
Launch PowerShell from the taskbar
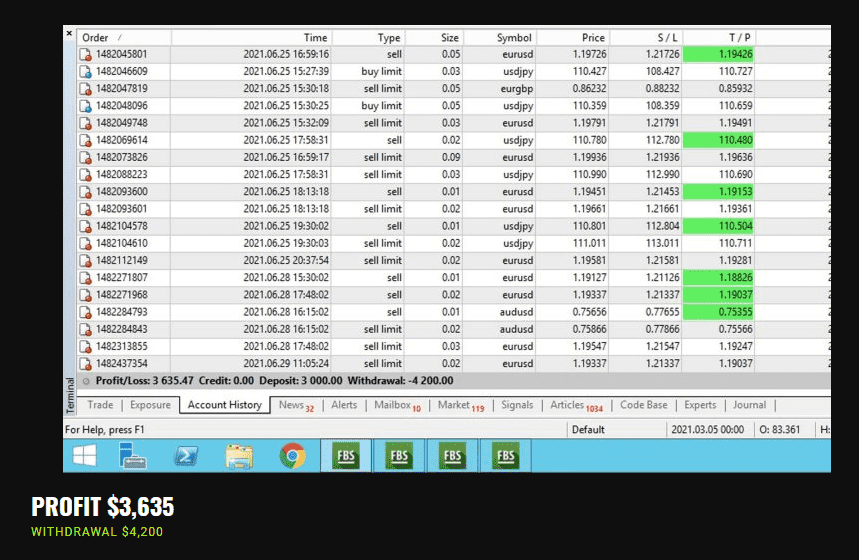186,456
